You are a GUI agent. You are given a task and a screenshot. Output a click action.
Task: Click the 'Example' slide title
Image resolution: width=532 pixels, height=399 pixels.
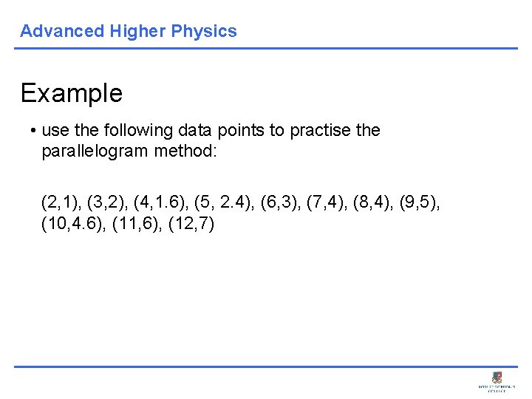coord(72,93)
